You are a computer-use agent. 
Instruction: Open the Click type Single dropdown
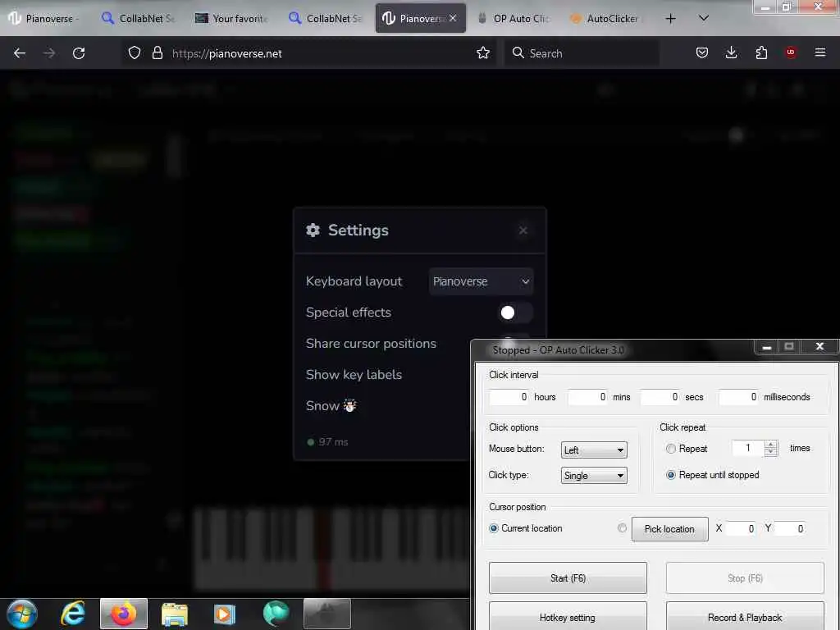pos(594,475)
